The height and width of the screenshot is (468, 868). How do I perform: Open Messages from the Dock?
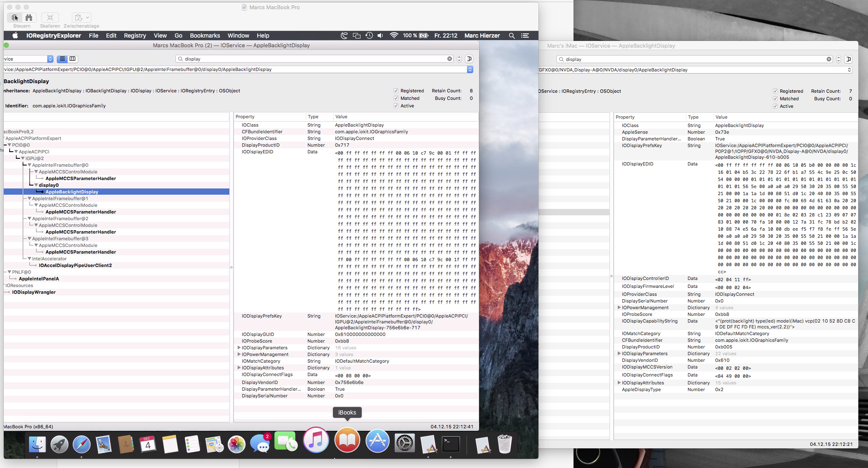click(x=260, y=444)
